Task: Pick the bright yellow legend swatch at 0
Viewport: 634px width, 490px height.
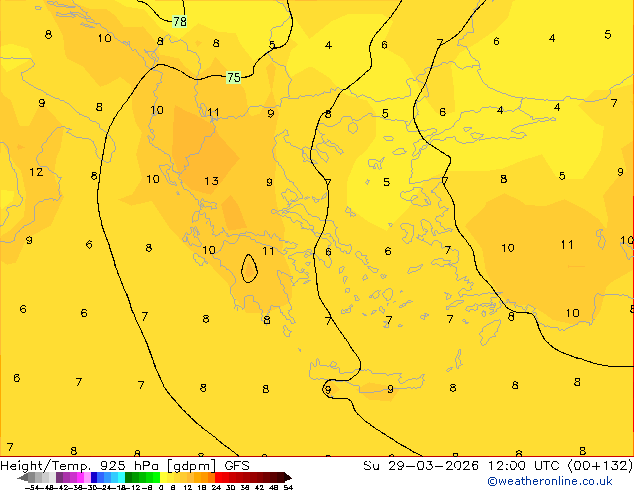Action: click(163, 477)
